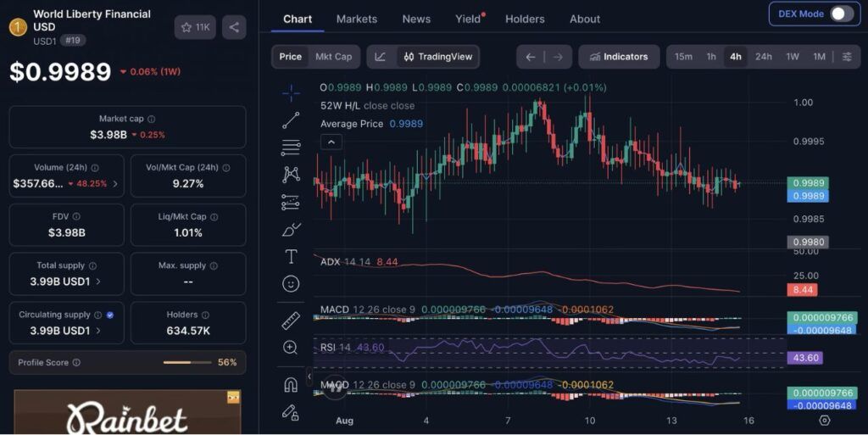Show Holders info icon
Viewport: 868px width, 435px height.
coord(205,315)
